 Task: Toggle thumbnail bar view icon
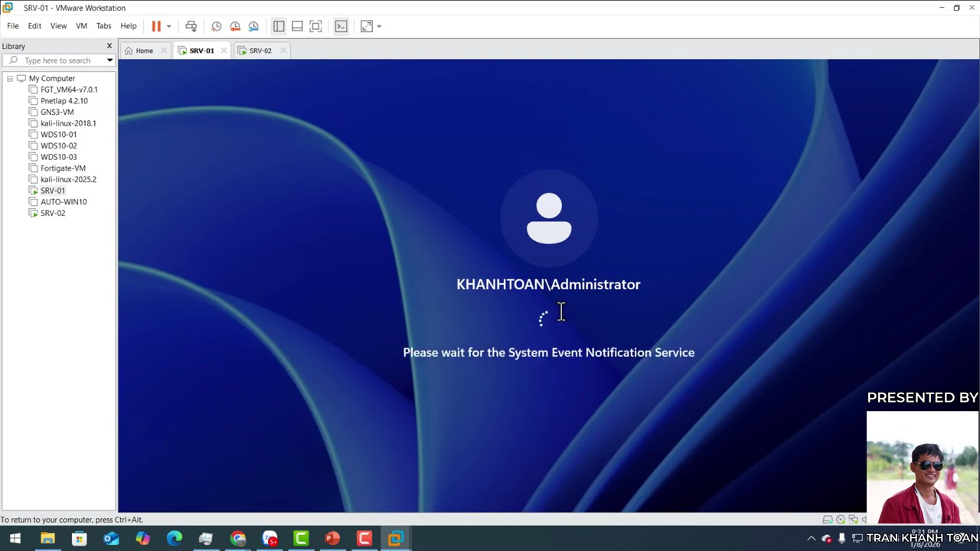(x=297, y=26)
